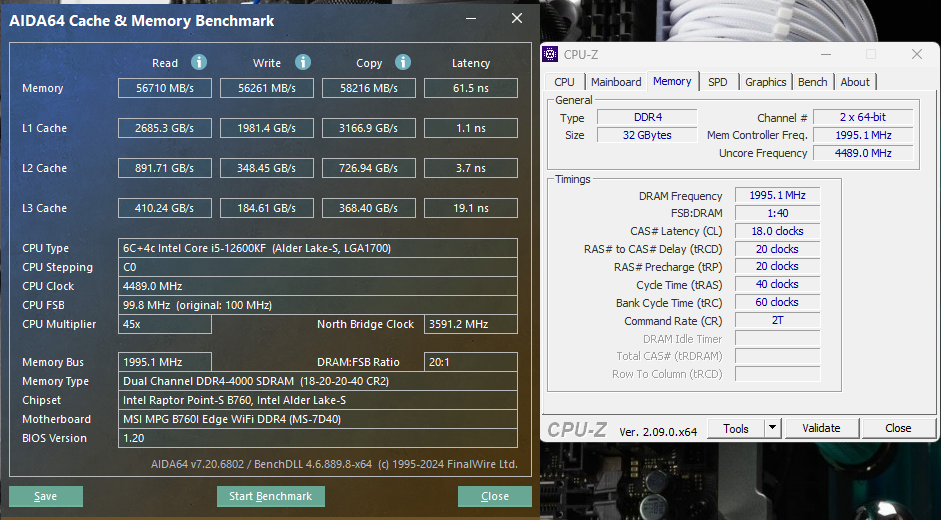Click the Memory Write value 56261 MB/s
The width and height of the screenshot is (941, 520).
click(266, 88)
